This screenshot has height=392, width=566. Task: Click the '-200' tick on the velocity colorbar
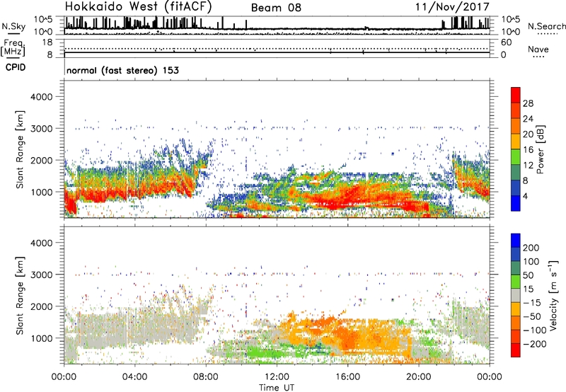pyautogui.click(x=535, y=344)
